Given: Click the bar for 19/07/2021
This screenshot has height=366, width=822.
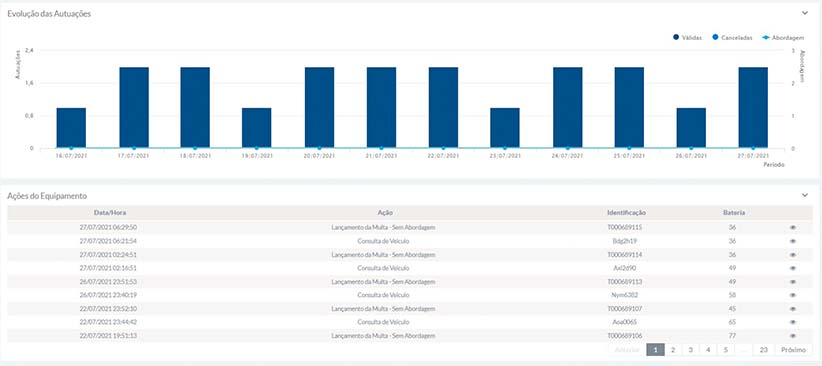Looking at the screenshot, I should pyautogui.click(x=256, y=128).
